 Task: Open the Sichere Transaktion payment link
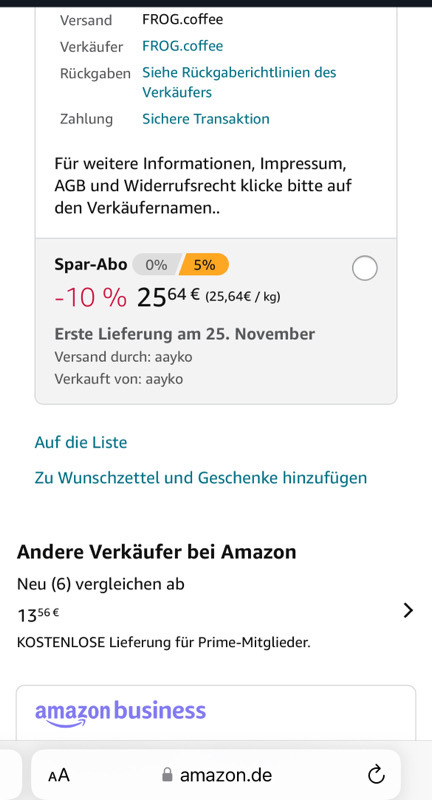[x=206, y=119]
